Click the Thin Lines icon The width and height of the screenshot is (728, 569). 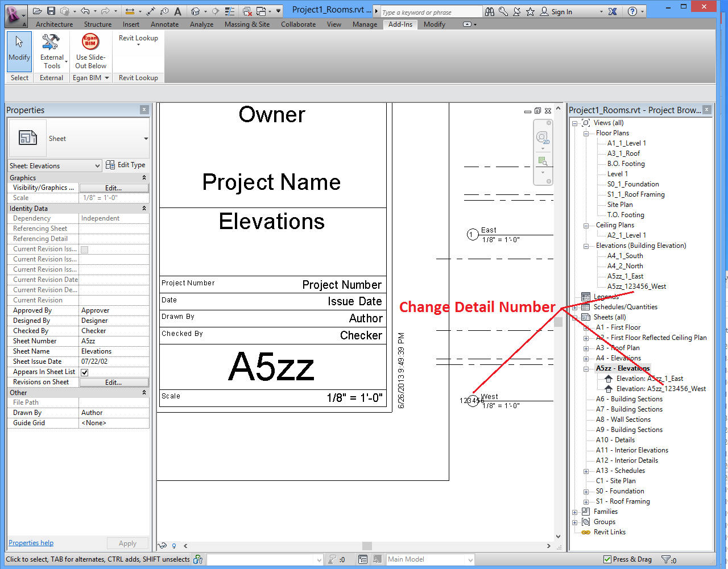230,11
